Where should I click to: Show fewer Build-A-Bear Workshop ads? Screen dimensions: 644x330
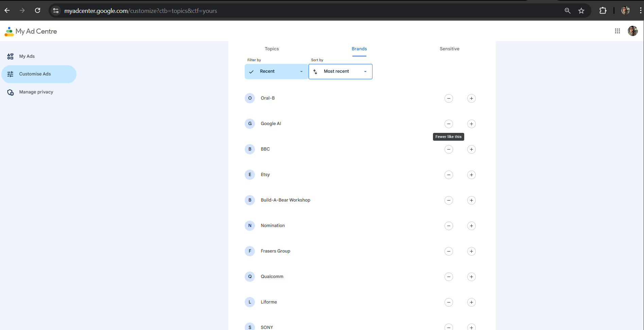pos(449,200)
